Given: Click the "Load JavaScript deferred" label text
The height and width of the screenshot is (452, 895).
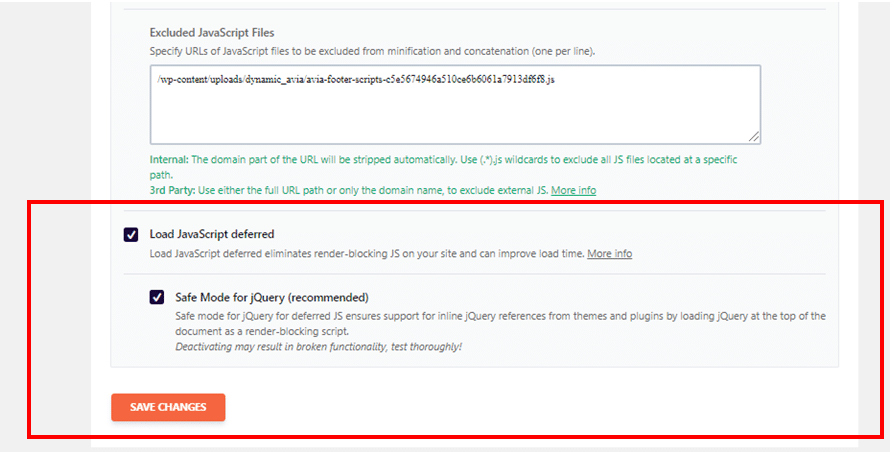Looking at the screenshot, I should 211,234.
